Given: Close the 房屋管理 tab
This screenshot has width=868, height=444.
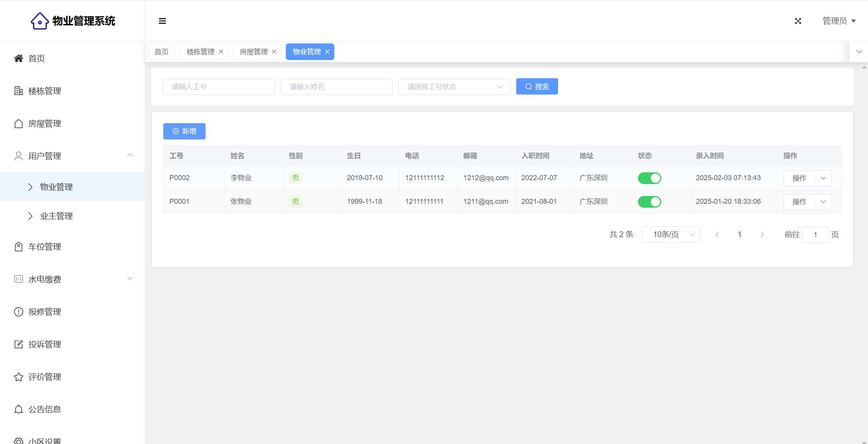Looking at the screenshot, I should [274, 52].
